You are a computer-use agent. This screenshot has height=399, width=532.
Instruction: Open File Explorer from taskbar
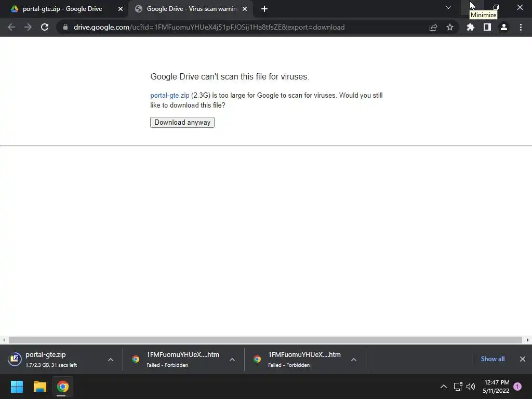coord(39,387)
